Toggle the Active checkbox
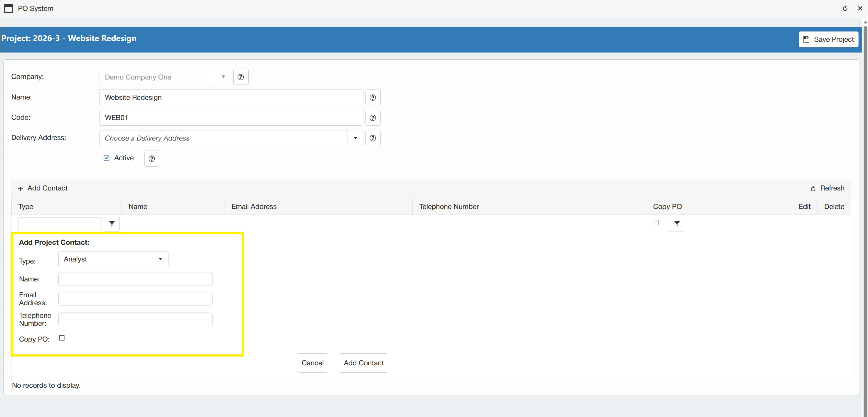This screenshot has height=417, width=868. coord(107,158)
